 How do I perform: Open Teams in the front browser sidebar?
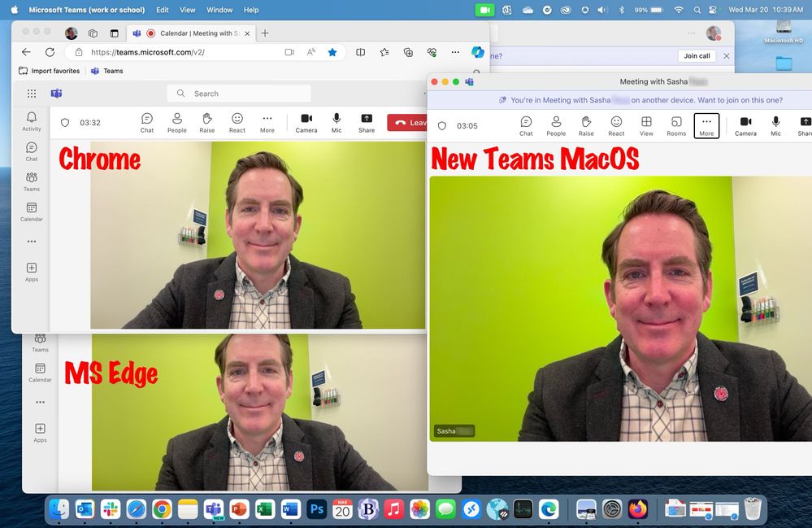32,182
